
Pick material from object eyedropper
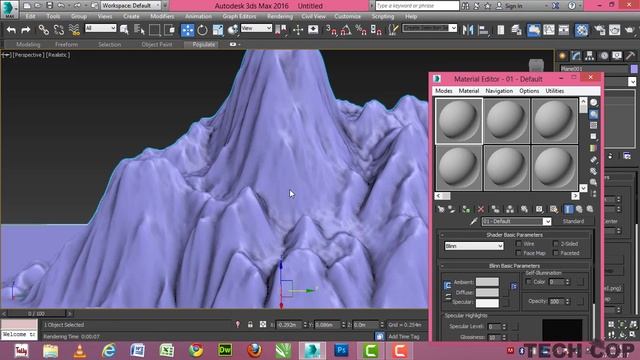pyautogui.click(x=473, y=221)
